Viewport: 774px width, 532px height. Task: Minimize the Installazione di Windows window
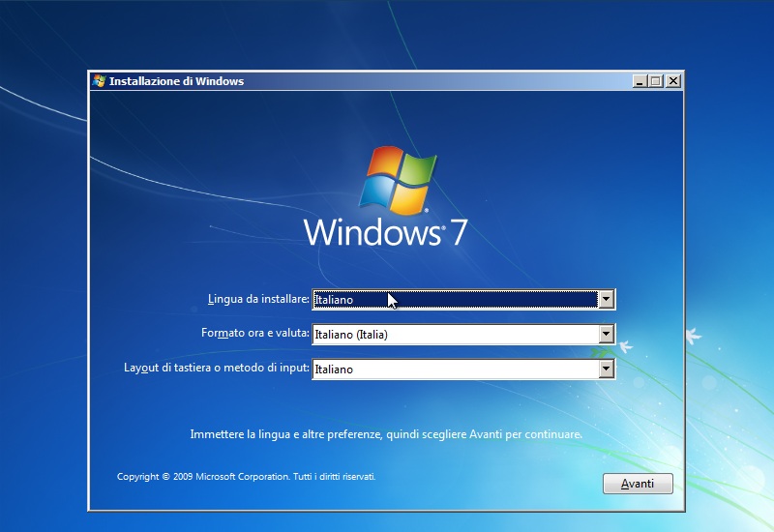coord(640,81)
